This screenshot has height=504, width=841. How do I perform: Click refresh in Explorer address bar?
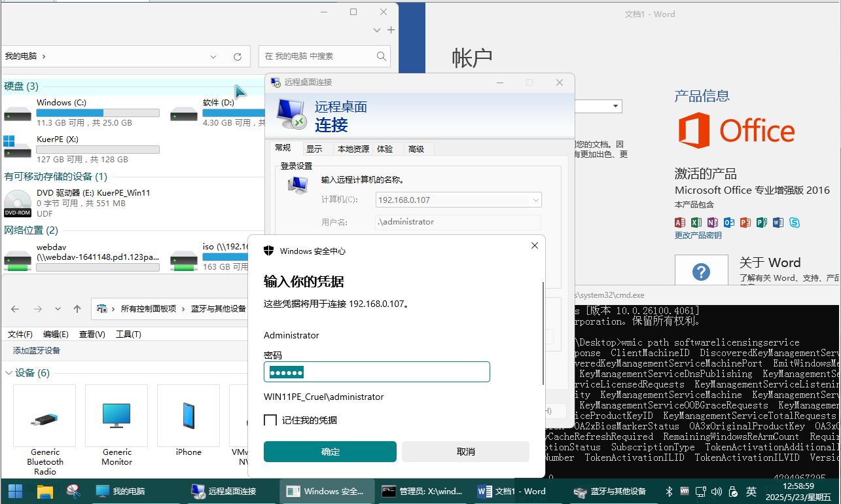(238, 57)
